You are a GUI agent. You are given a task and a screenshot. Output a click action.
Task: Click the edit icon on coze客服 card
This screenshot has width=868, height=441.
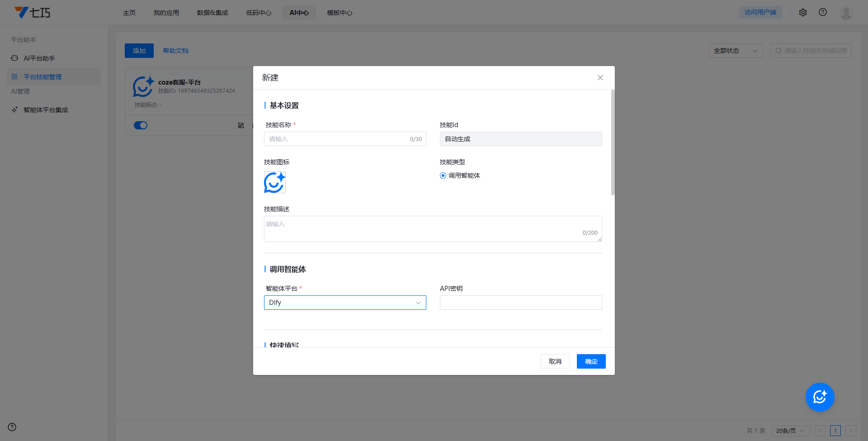click(241, 125)
